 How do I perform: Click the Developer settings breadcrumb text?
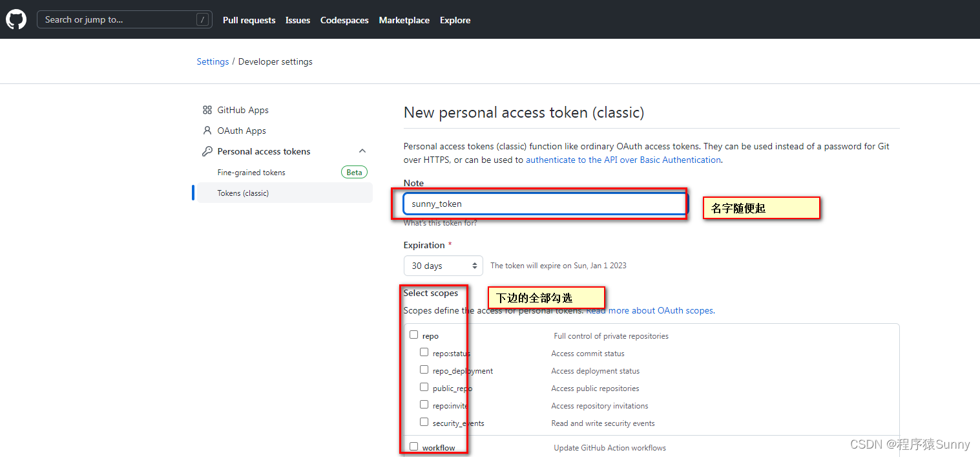point(275,61)
